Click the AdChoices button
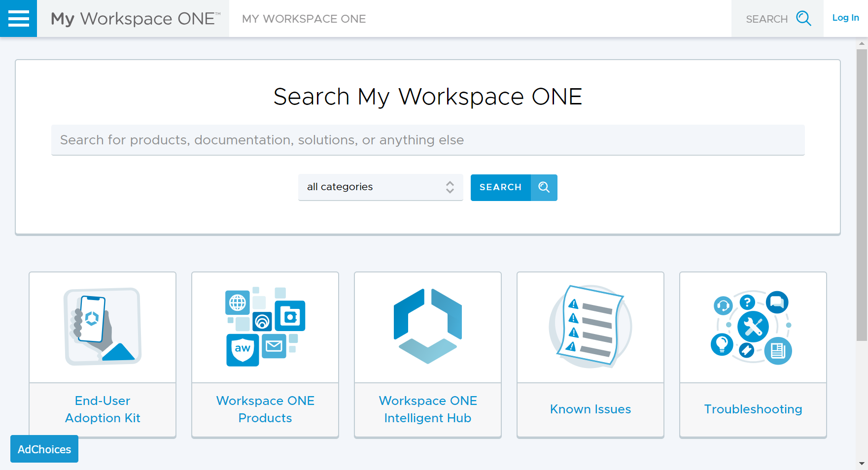 pos(44,449)
